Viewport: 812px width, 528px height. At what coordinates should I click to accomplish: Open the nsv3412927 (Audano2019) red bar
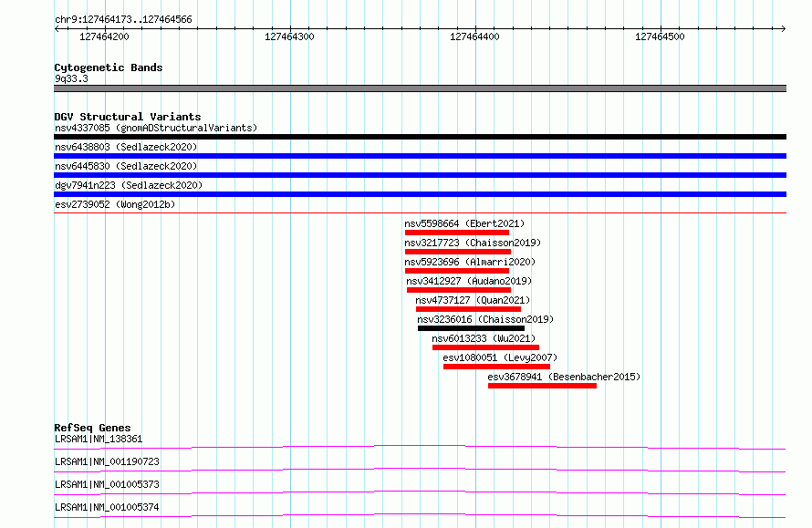(x=459, y=290)
